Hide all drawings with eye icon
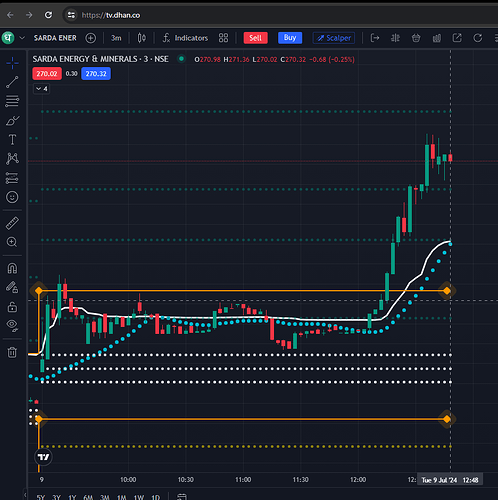Viewport: 498px width, 500px height. 12,325
